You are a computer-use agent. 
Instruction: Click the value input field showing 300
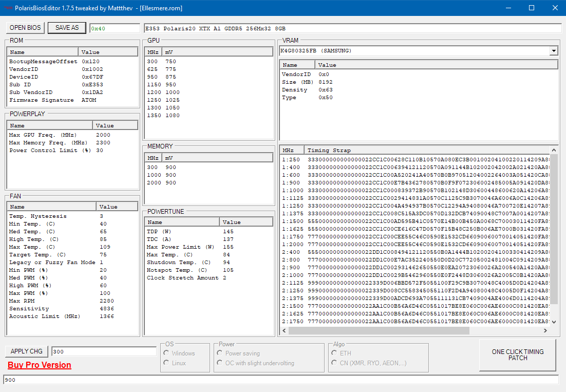104,351
